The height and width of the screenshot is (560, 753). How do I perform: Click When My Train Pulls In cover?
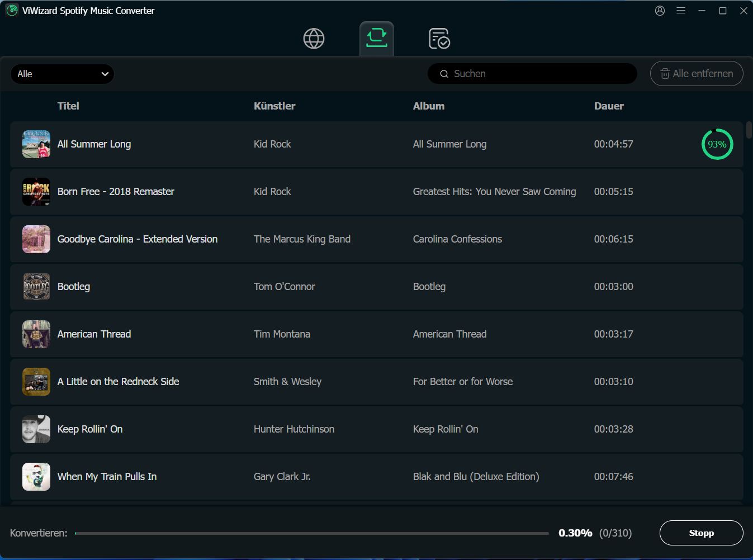point(36,477)
